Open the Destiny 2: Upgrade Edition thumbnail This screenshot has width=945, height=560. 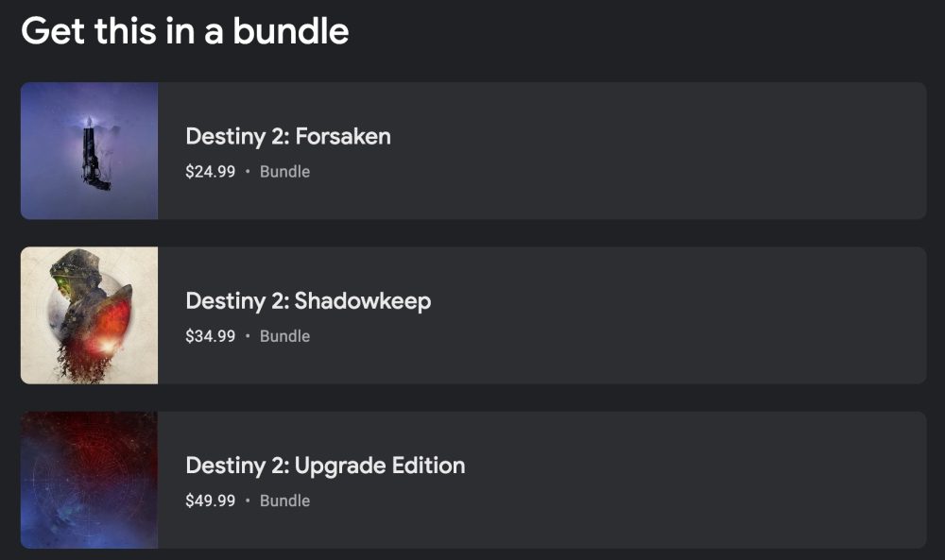(89, 480)
